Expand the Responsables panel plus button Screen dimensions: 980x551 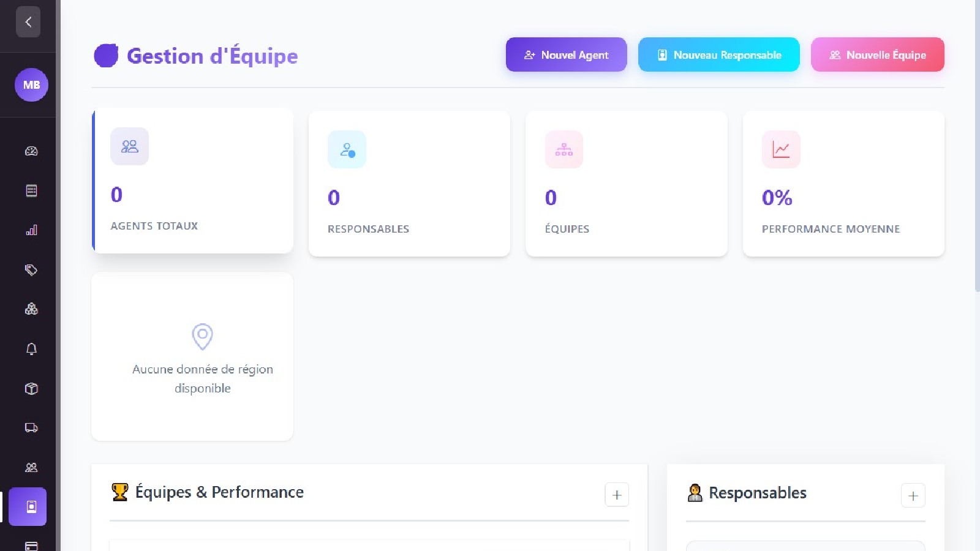tap(913, 496)
